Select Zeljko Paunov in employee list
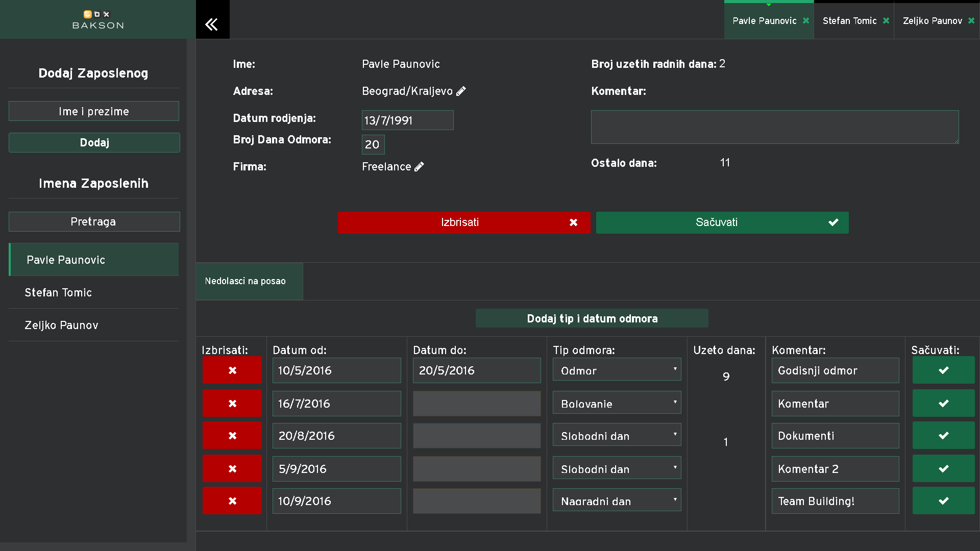Image resolution: width=980 pixels, height=551 pixels. pos(94,325)
